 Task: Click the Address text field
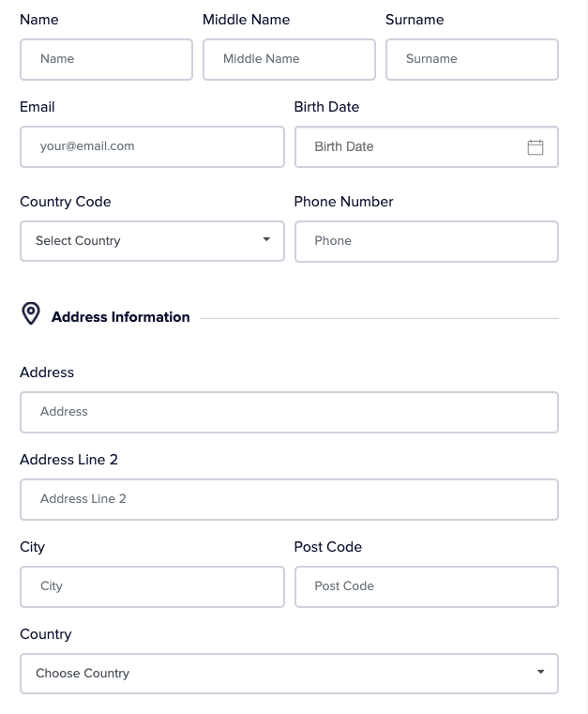tap(290, 413)
